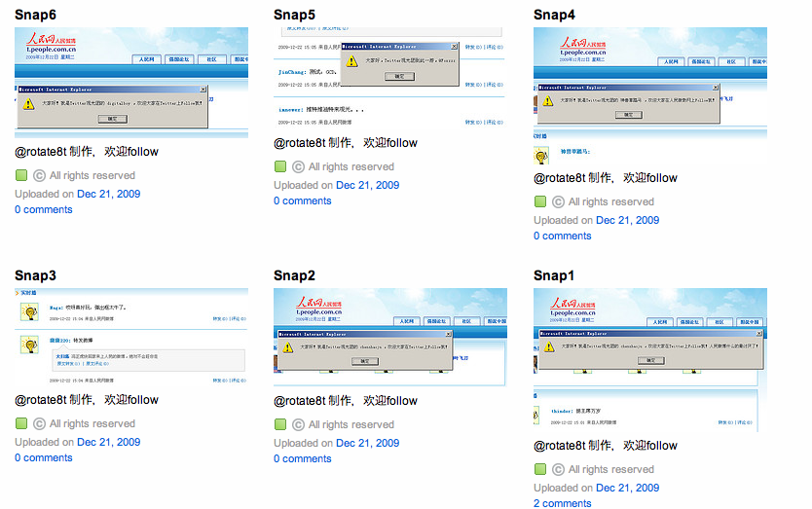
Task: Open the Snap1 thumbnail image
Action: (649, 358)
